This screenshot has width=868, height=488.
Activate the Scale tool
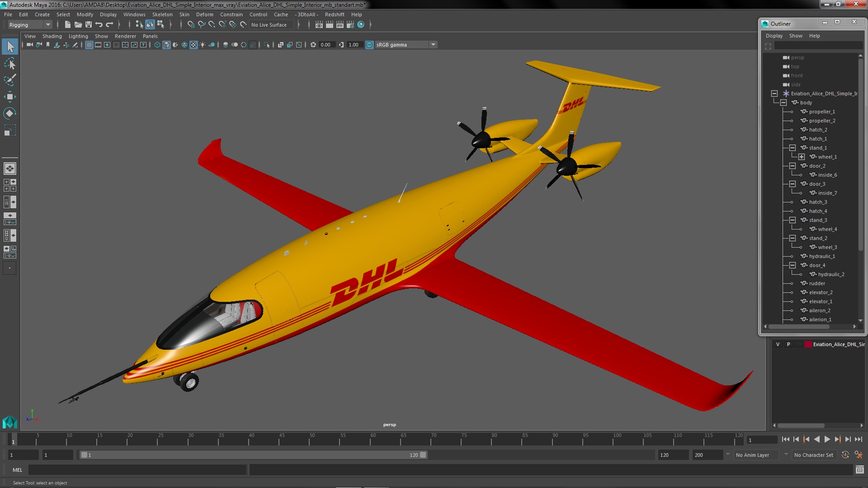click(x=10, y=130)
